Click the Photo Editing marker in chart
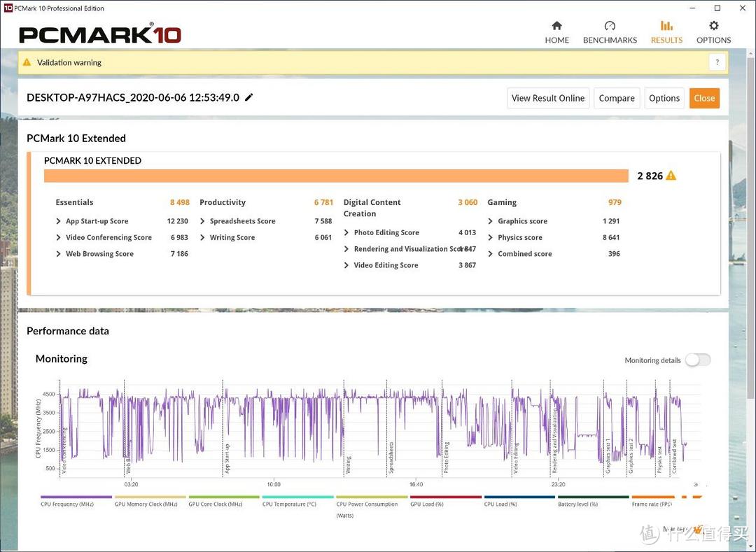The image size is (756, 552). [x=447, y=457]
